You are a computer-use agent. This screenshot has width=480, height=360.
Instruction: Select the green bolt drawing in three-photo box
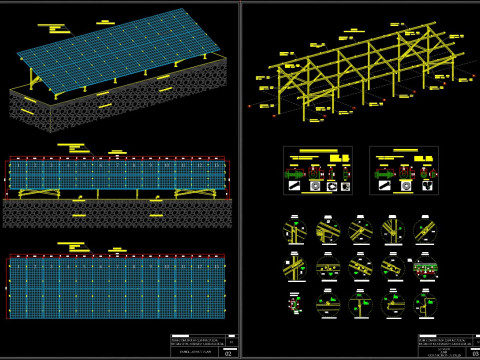(x=384, y=174)
